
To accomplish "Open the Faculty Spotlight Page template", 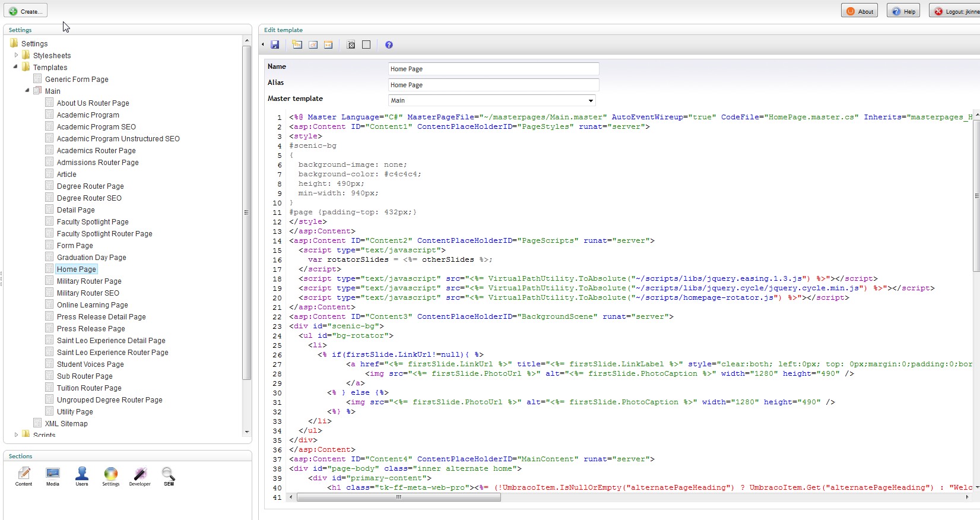I will [x=93, y=221].
